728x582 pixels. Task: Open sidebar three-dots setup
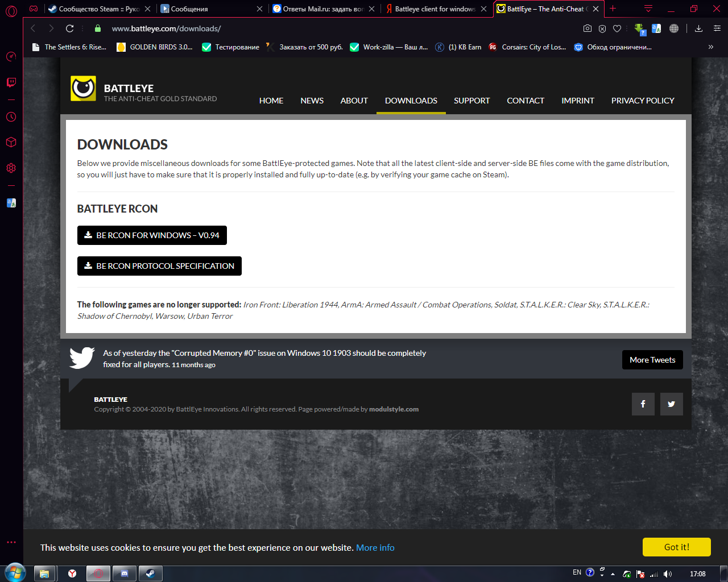11,542
